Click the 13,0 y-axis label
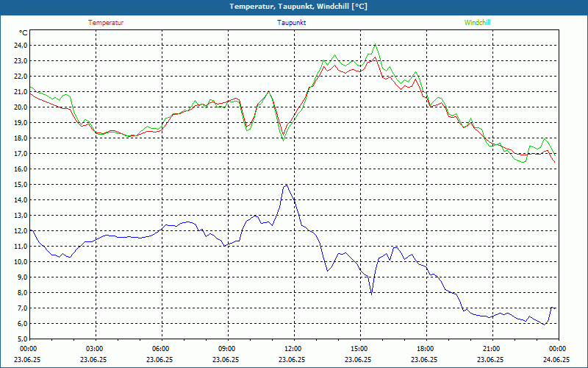 [21, 215]
